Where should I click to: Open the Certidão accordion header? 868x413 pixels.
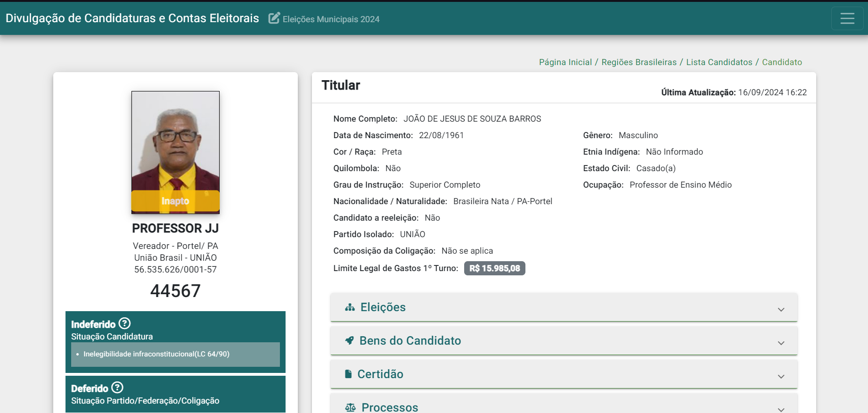564,374
